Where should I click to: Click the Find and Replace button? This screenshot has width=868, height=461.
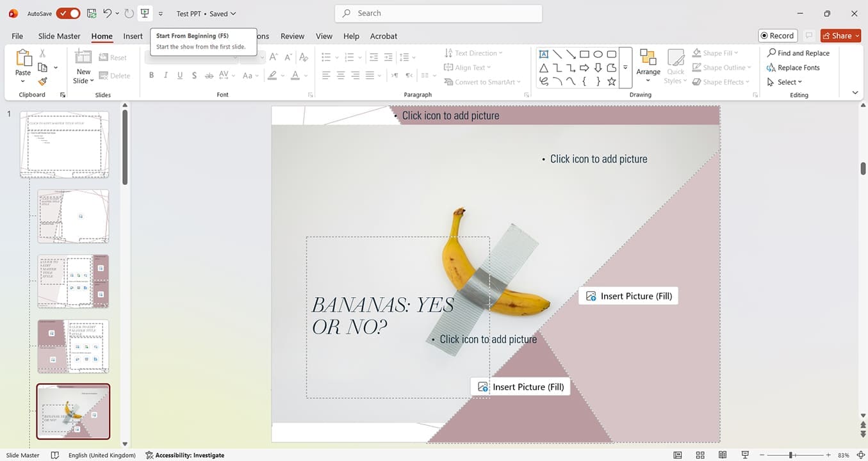click(798, 53)
